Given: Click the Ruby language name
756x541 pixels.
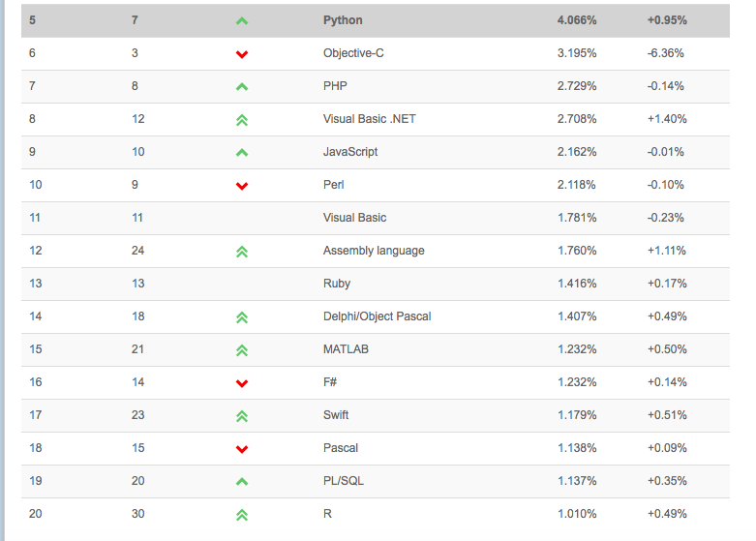Looking at the screenshot, I should (x=337, y=284).
